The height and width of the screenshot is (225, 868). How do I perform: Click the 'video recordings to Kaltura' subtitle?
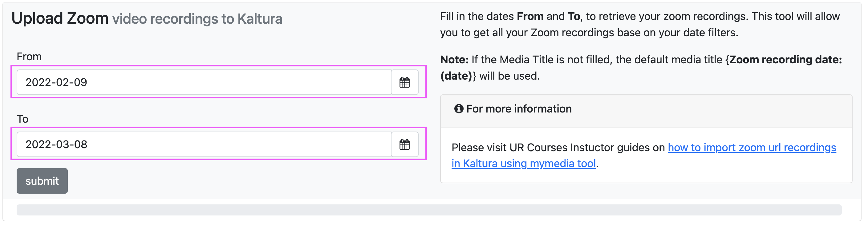click(x=198, y=19)
